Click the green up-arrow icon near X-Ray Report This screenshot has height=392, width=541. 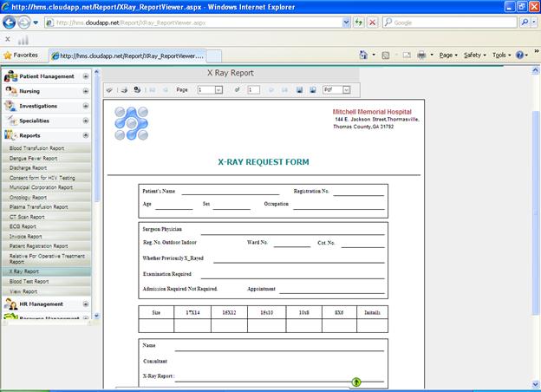click(355, 382)
